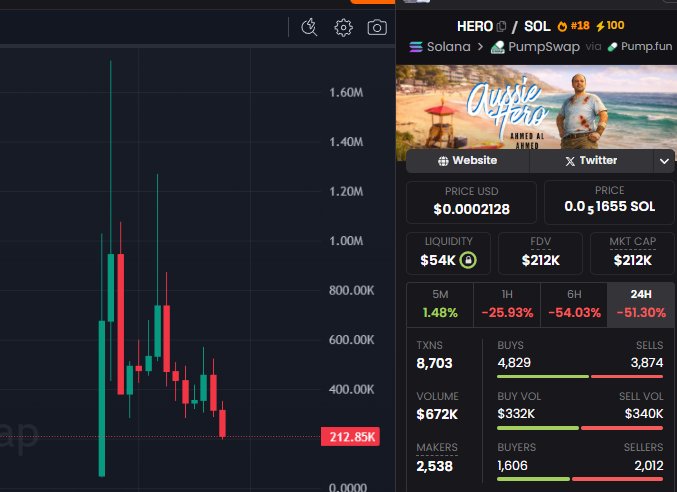This screenshot has width=677, height=492.
Task: Copy HERO token address icon
Action: click(501, 26)
